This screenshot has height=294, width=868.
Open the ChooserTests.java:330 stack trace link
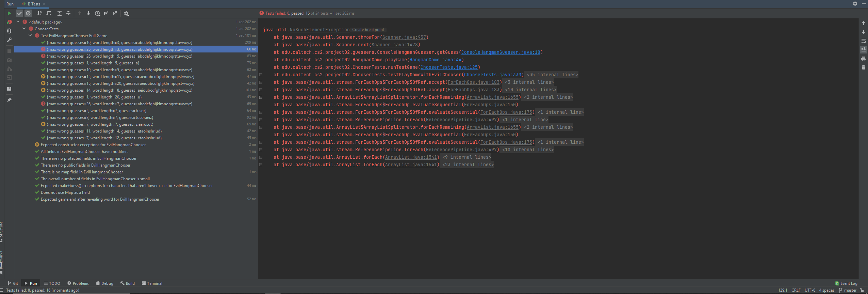492,75
